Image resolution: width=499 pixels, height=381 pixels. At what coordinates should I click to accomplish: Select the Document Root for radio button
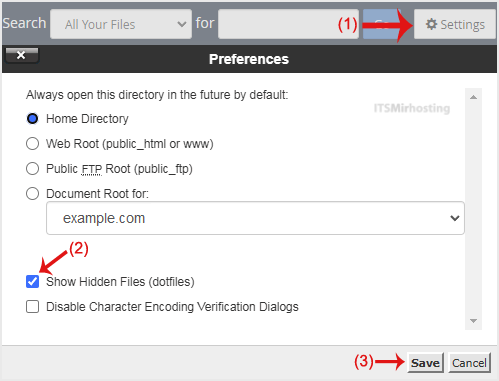32,194
